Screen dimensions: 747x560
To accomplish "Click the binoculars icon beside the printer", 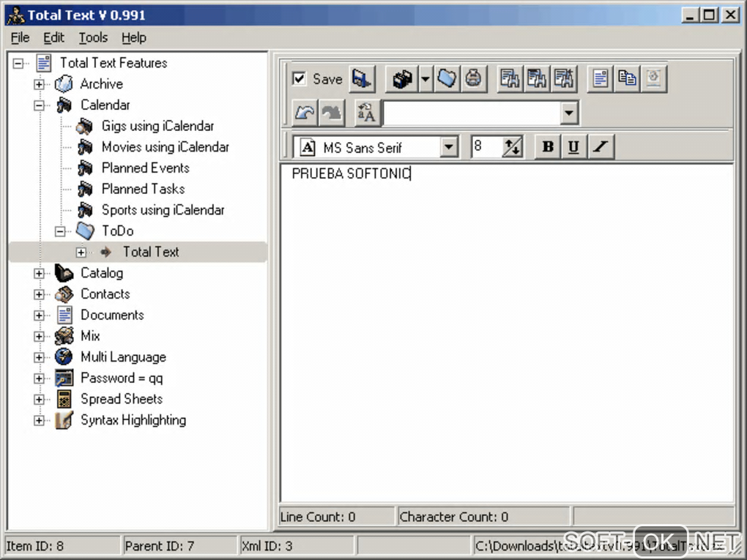I will point(510,78).
